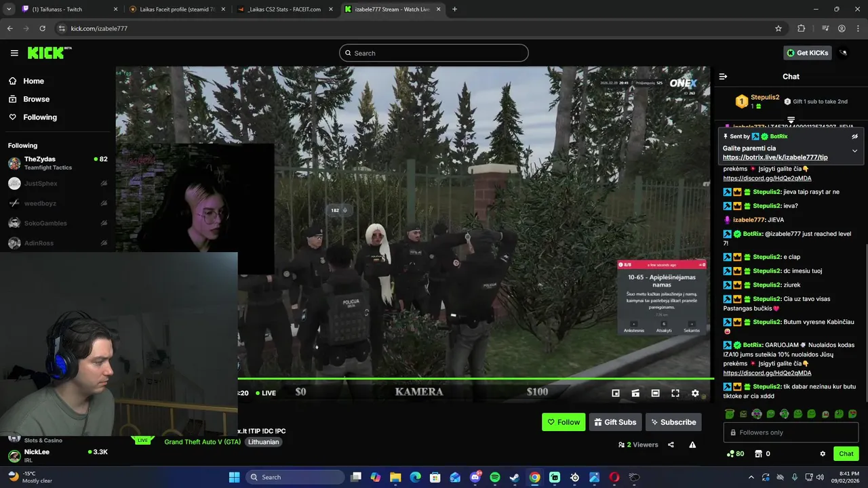Screen dimensions: 868x488
Task: Open the KICKs balance showing 80
Action: [735, 454]
